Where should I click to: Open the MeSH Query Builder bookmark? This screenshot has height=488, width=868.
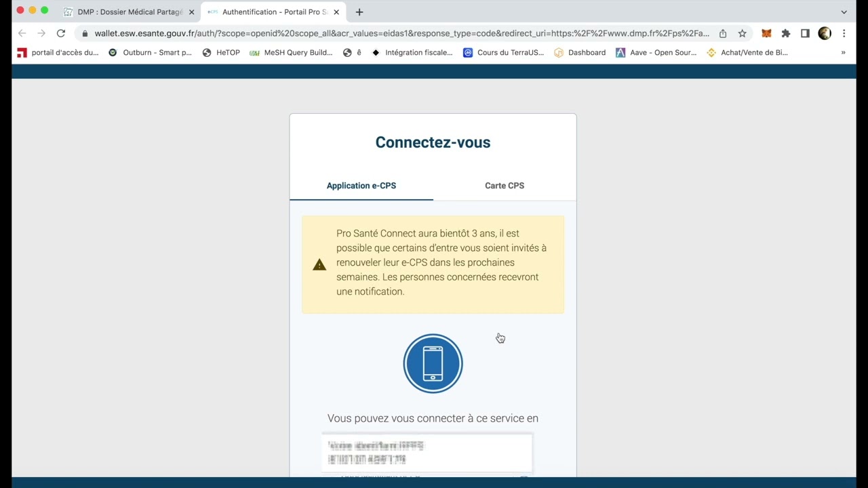pos(291,52)
